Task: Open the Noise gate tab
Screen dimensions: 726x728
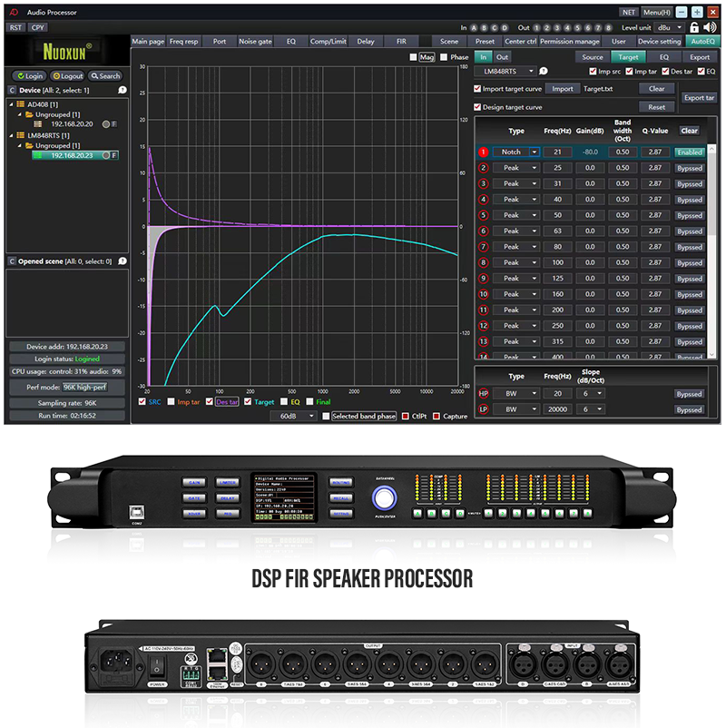Action: pos(255,42)
